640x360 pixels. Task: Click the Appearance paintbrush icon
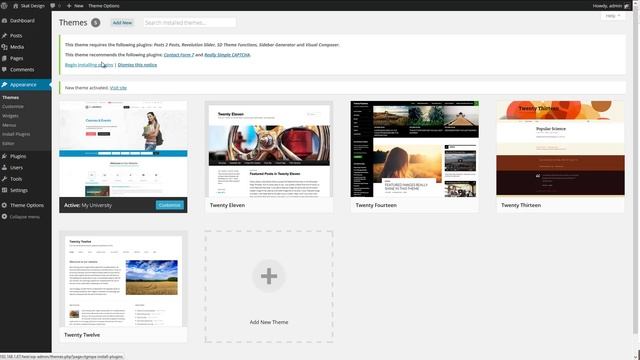(x=4, y=84)
